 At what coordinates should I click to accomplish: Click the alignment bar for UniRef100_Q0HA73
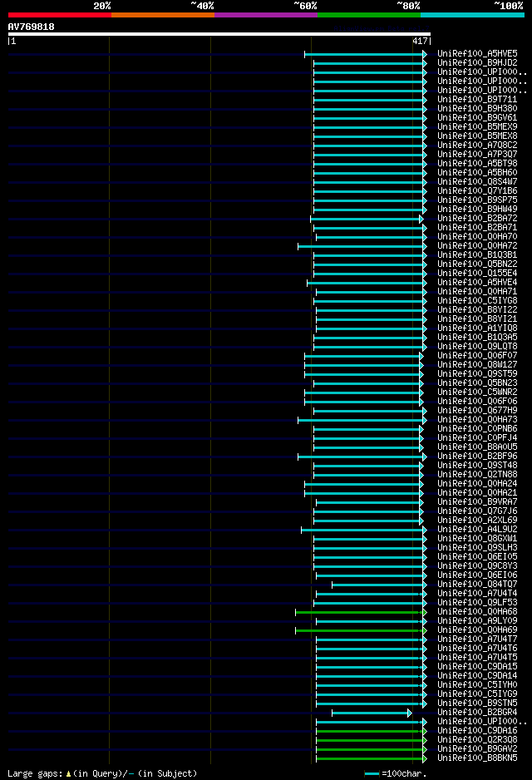click(x=362, y=420)
